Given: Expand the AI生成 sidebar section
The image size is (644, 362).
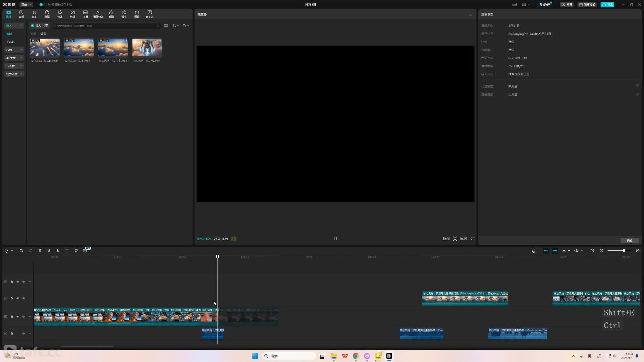Looking at the screenshot, I should point(14,58).
